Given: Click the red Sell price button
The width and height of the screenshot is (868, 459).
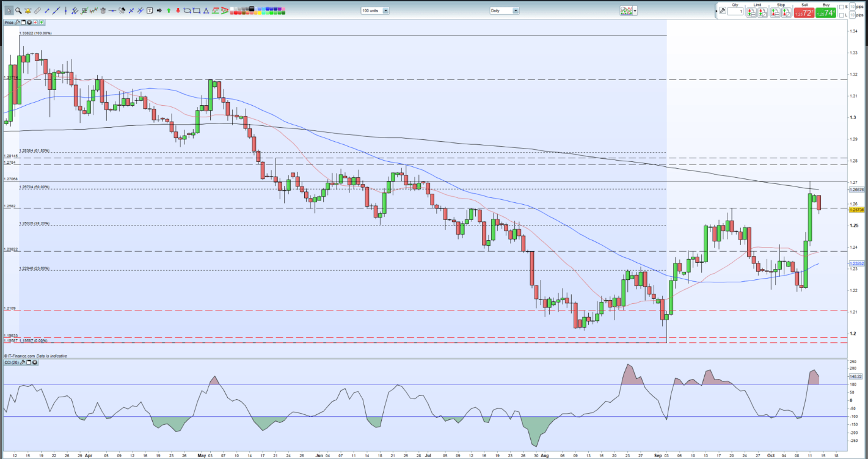Looking at the screenshot, I should 804,13.
